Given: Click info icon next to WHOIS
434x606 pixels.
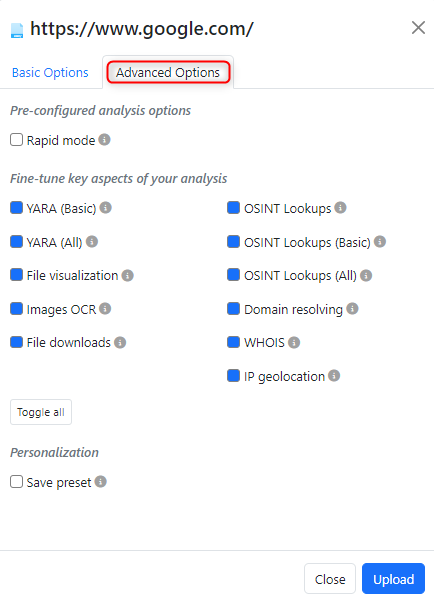Looking at the screenshot, I should (x=294, y=342).
